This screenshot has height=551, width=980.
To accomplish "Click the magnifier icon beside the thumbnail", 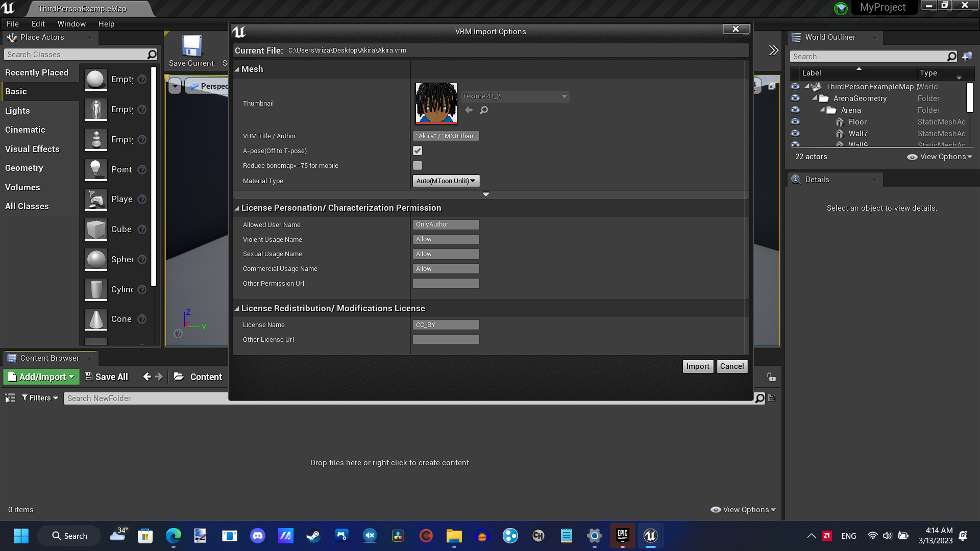I will pyautogui.click(x=483, y=110).
